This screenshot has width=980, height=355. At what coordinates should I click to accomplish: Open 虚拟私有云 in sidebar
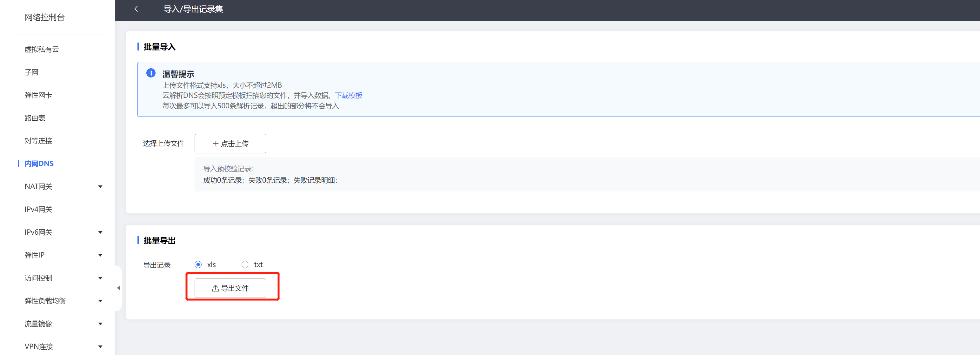(42, 50)
